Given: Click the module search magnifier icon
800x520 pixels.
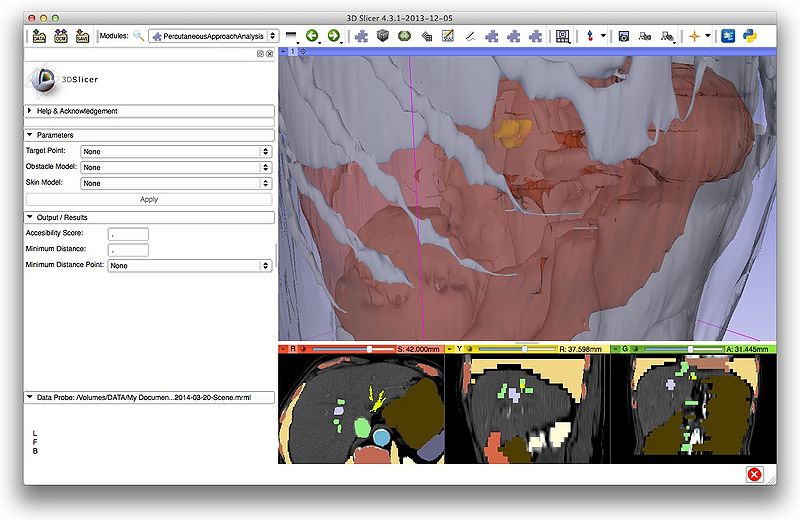Looking at the screenshot, I should coord(139,36).
